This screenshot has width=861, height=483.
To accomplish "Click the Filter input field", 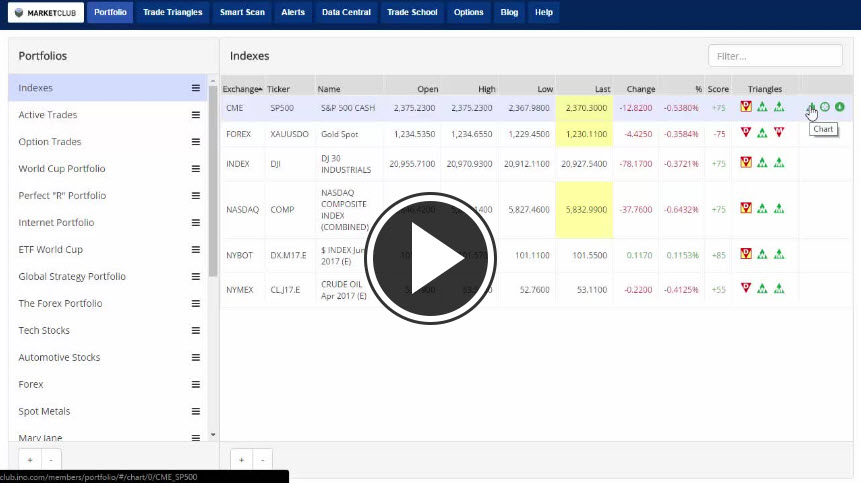I will click(x=775, y=56).
